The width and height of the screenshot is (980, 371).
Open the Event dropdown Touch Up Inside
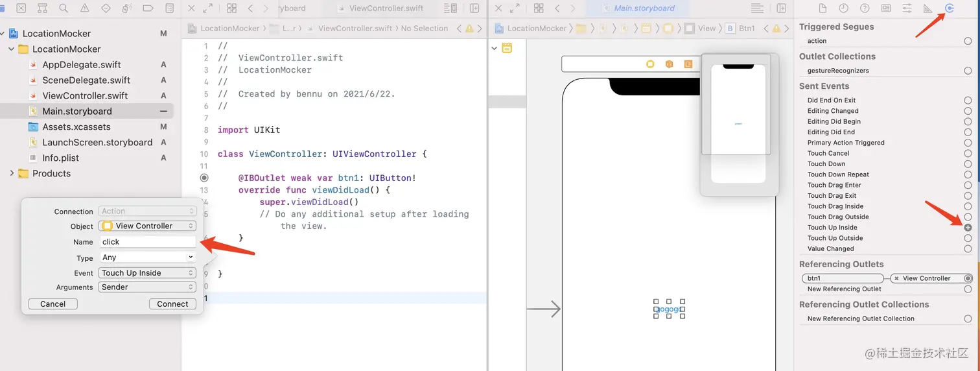tap(147, 273)
